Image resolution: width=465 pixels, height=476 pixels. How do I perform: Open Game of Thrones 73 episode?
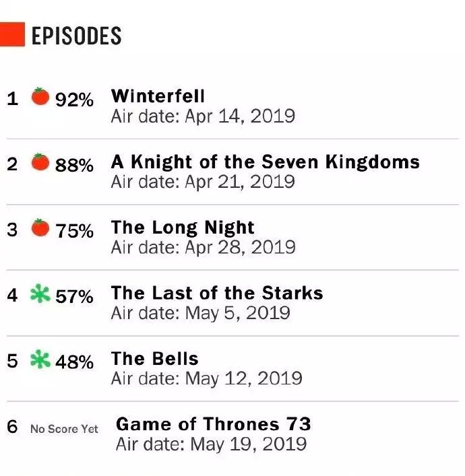(x=214, y=424)
